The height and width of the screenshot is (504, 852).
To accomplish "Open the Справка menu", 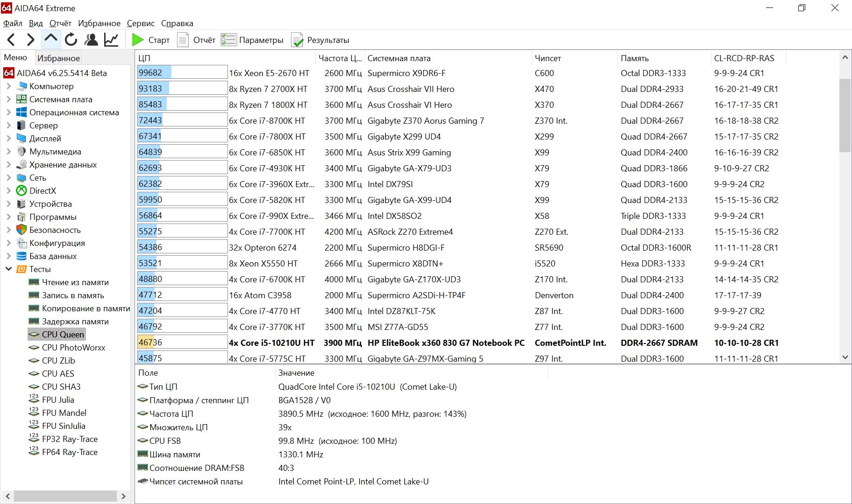I will click(177, 23).
